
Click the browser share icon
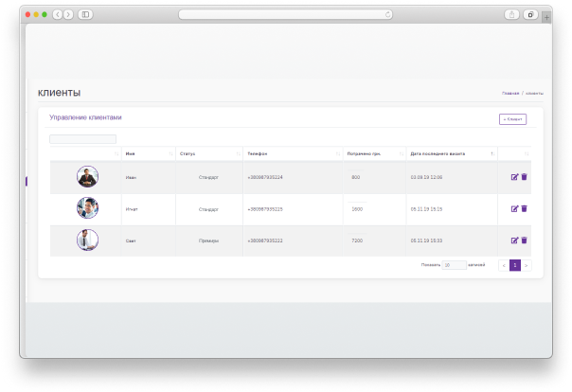pyautogui.click(x=512, y=14)
